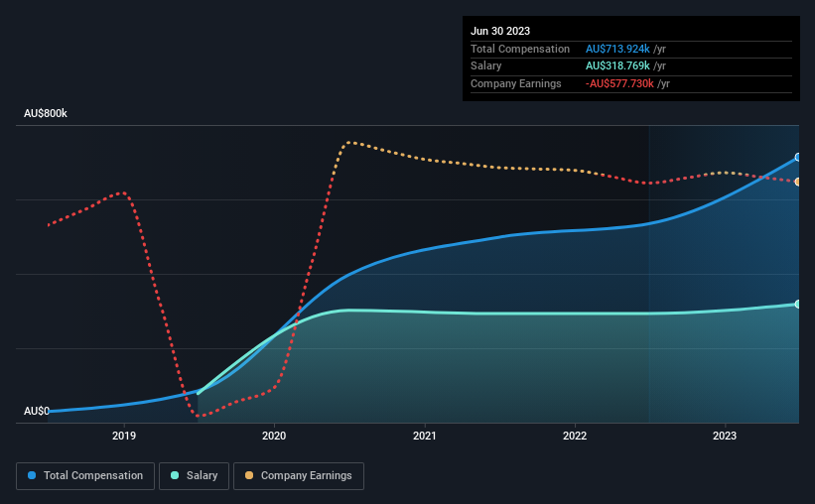Click the AU$0 y-axis label
Viewport: 815px width, 504px height.
[37, 411]
